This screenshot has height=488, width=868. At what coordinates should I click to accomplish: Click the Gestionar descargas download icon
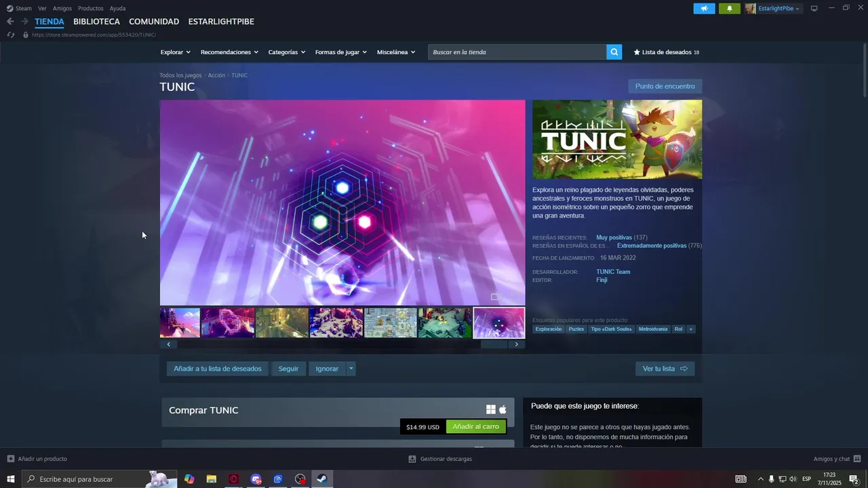[x=412, y=459]
